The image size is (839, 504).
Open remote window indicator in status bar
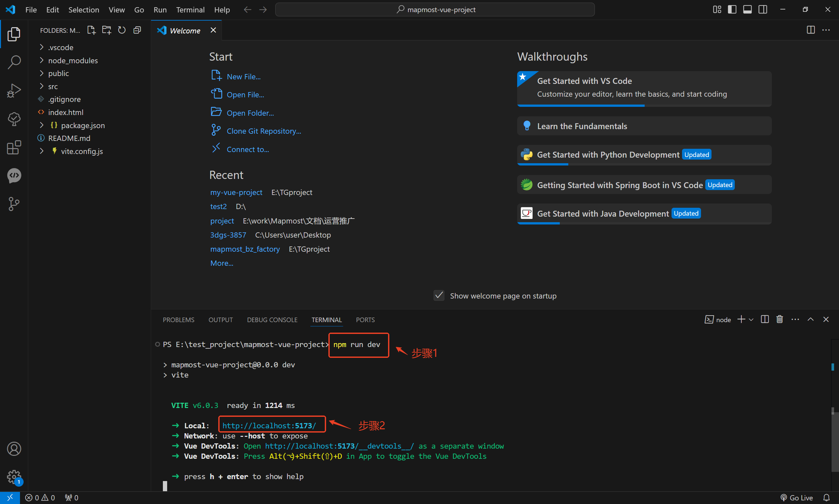[x=10, y=497]
